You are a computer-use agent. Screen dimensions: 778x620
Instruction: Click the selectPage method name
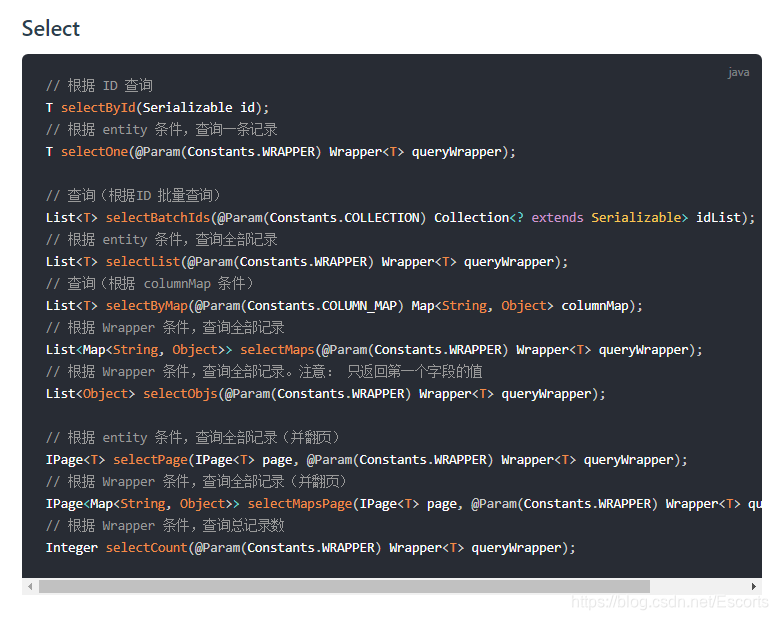pyautogui.click(x=151, y=460)
